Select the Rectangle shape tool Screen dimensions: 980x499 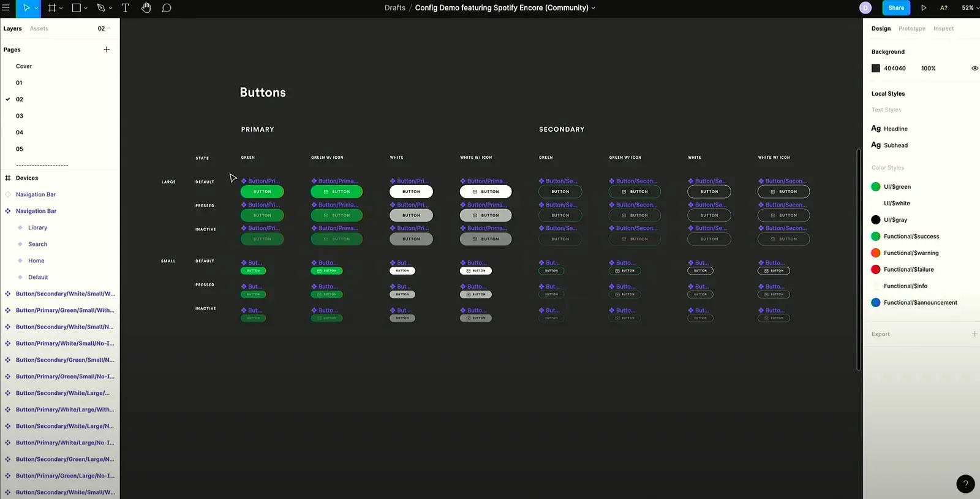(77, 8)
